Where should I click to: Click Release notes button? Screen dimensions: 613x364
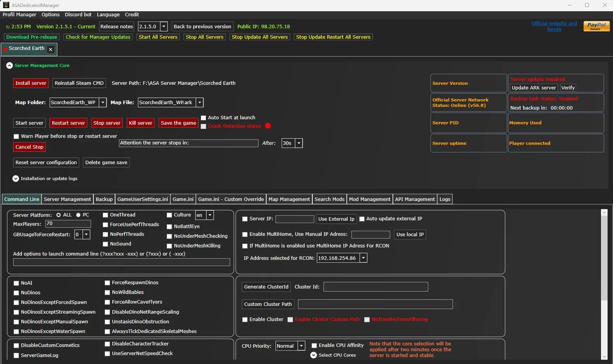(117, 26)
